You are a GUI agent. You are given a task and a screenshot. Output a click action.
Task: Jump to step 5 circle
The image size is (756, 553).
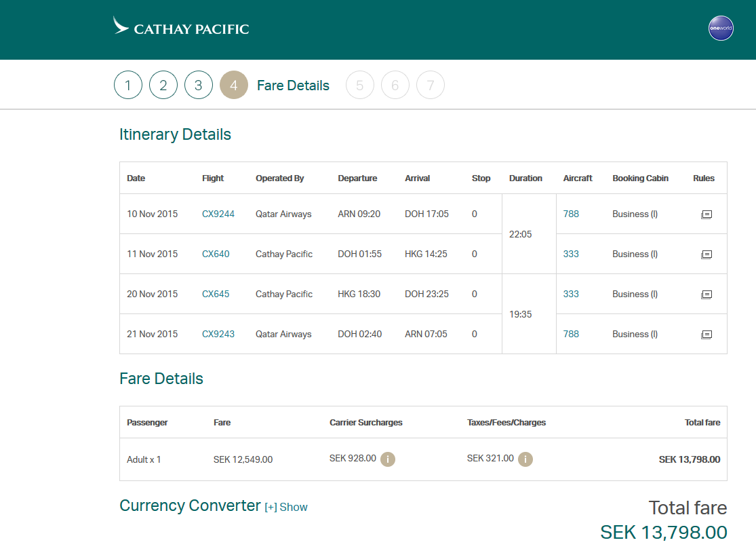(x=360, y=85)
